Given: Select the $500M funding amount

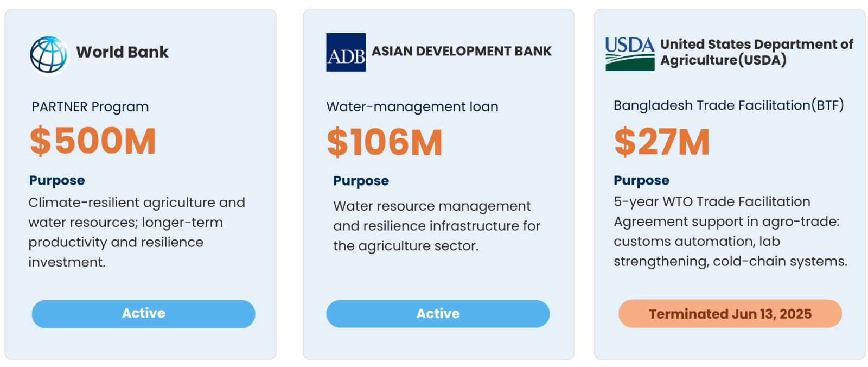Looking at the screenshot, I should pos(93,141).
